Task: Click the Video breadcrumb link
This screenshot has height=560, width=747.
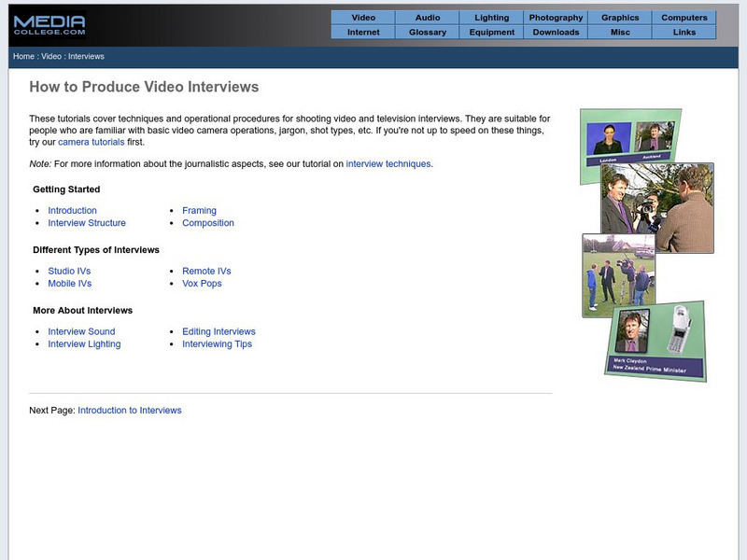Action: point(51,57)
